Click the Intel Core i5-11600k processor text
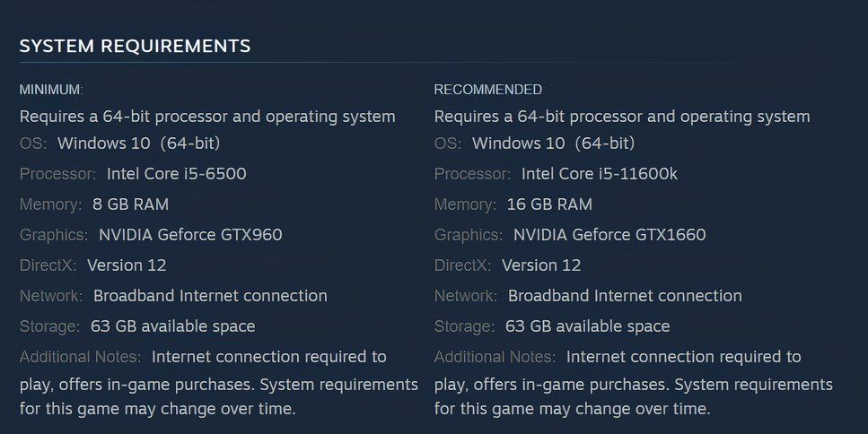This screenshot has height=434, width=868. (x=599, y=174)
